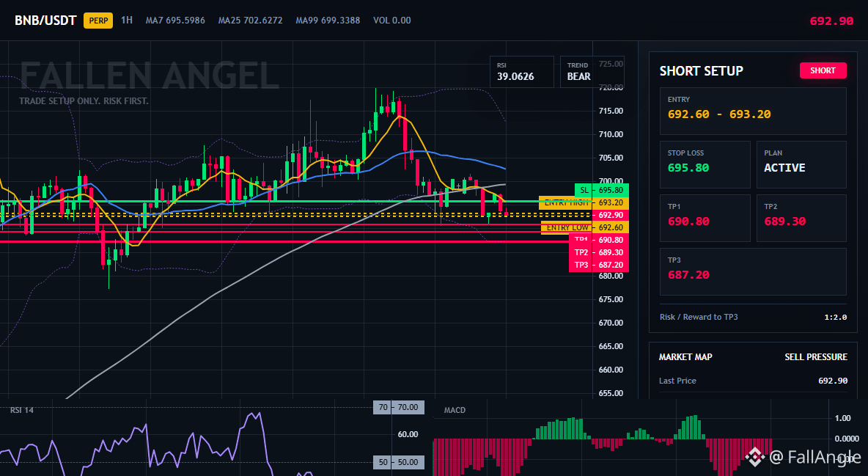Click the green SL 695.80 chart tag
The width and height of the screenshot is (868, 476).
coord(601,190)
